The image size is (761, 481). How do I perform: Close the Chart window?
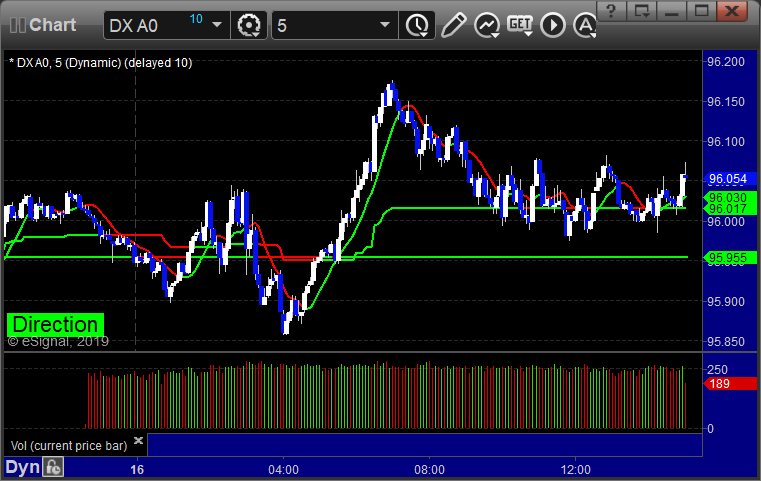pyautogui.click(x=732, y=11)
